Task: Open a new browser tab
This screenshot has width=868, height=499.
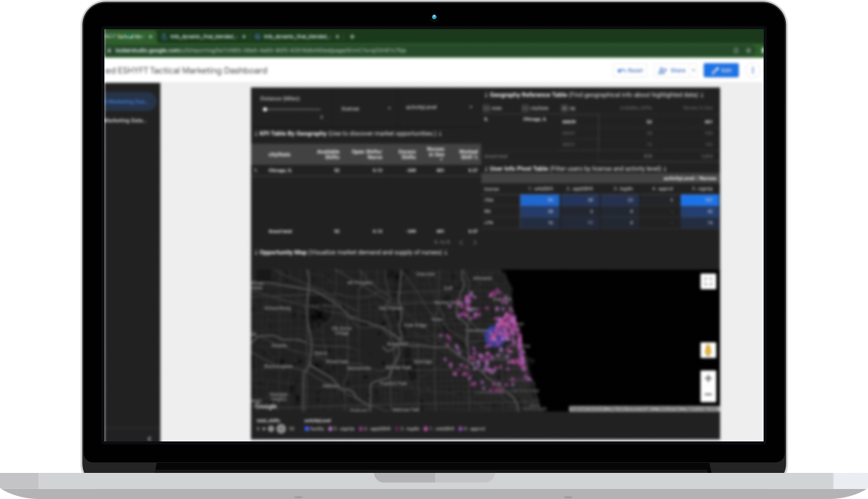Action: pyautogui.click(x=352, y=37)
